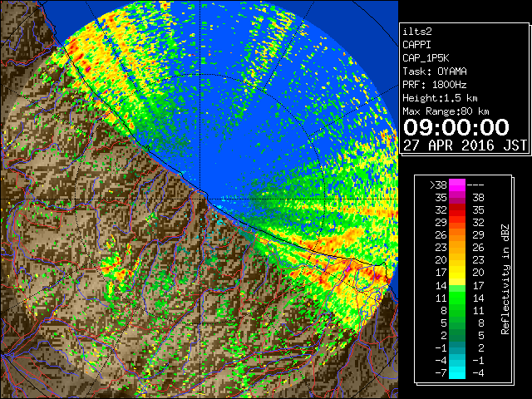The width and height of the screenshot is (532, 399).
Task: Click the cyan -7 dBZ legend swatch
Action: click(457, 372)
